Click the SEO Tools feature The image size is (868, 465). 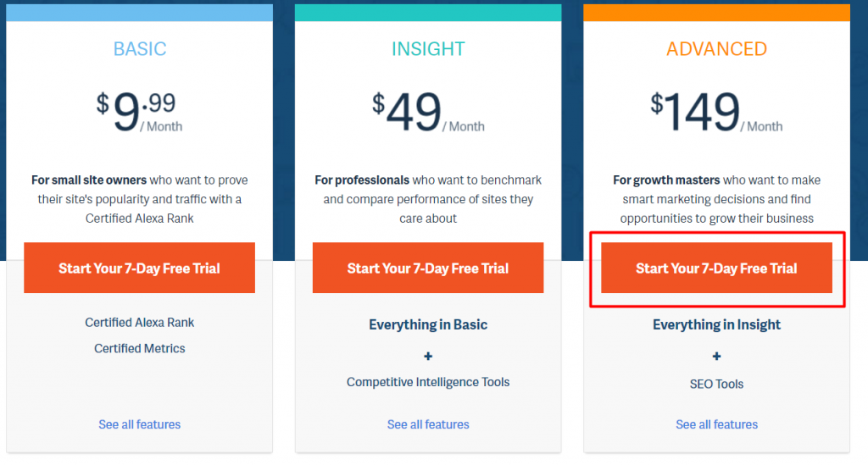716,384
